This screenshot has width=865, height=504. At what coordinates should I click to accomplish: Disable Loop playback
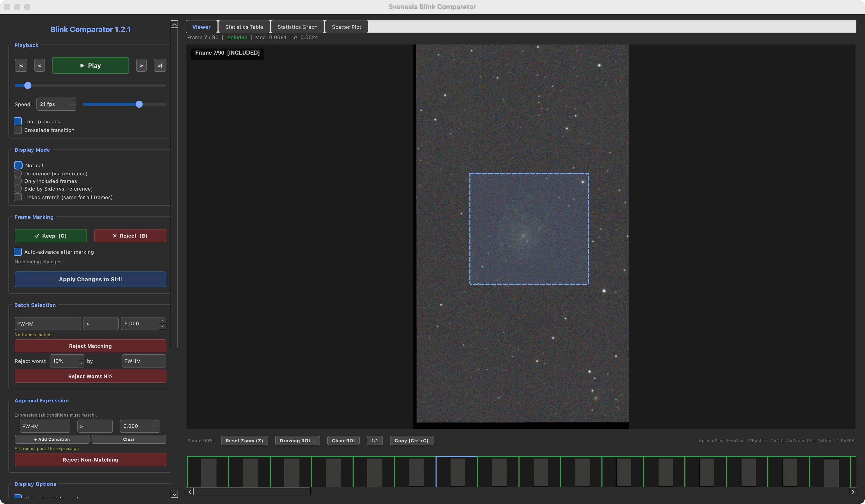[x=17, y=121]
